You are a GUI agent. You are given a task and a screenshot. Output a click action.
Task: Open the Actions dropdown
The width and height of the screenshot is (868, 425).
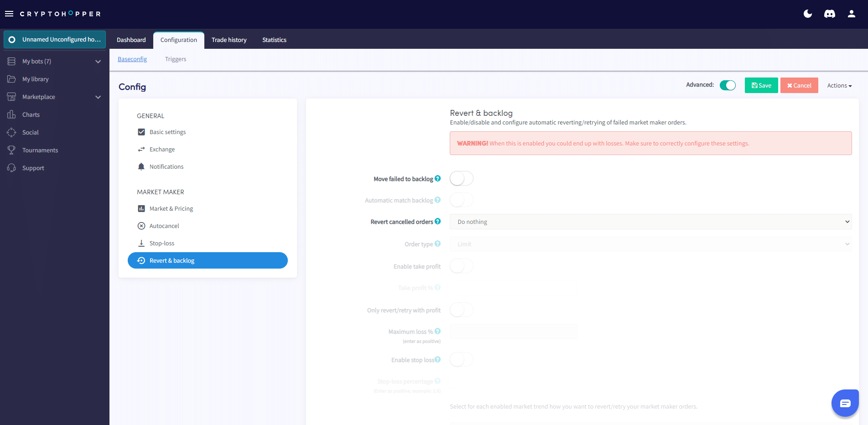click(839, 85)
